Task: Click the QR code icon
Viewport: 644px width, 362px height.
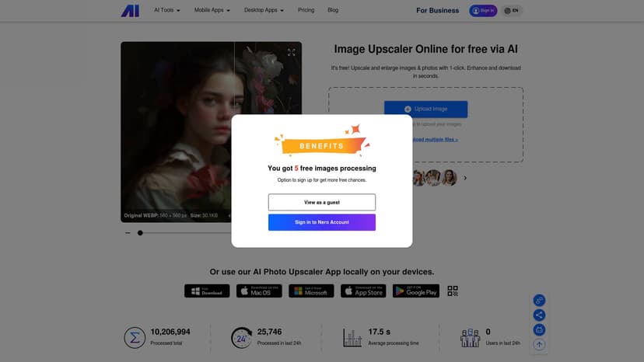Action: point(453,291)
